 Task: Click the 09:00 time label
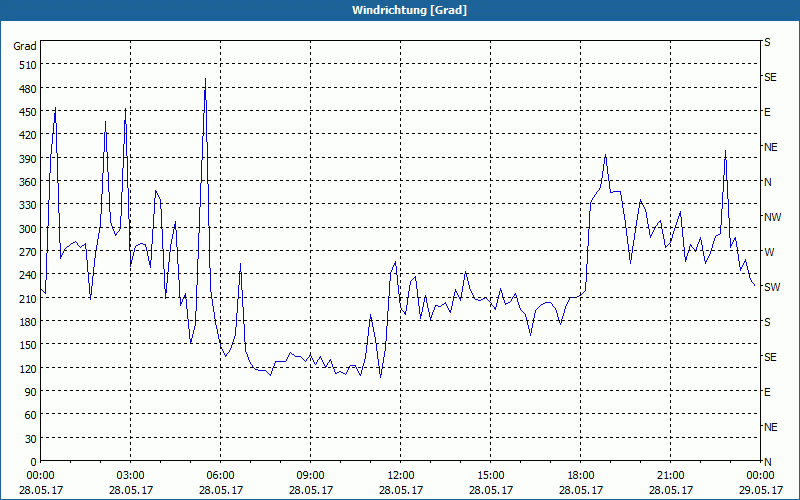tap(311, 476)
